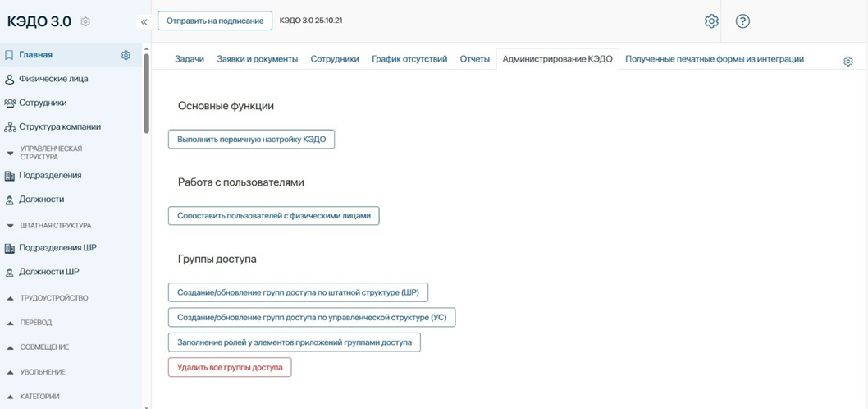Image resolution: width=868 pixels, height=409 pixels.
Task: Switch to the Отчеты tab
Action: pos(474,59)
